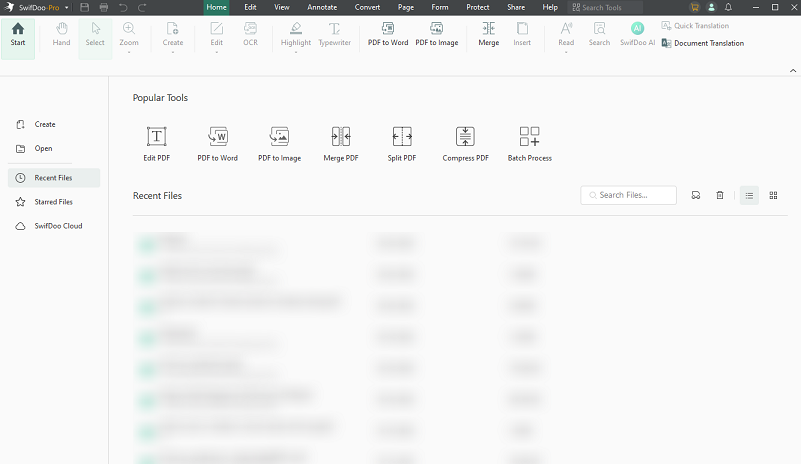Click the OCR toolbar icon

[250, 34]
